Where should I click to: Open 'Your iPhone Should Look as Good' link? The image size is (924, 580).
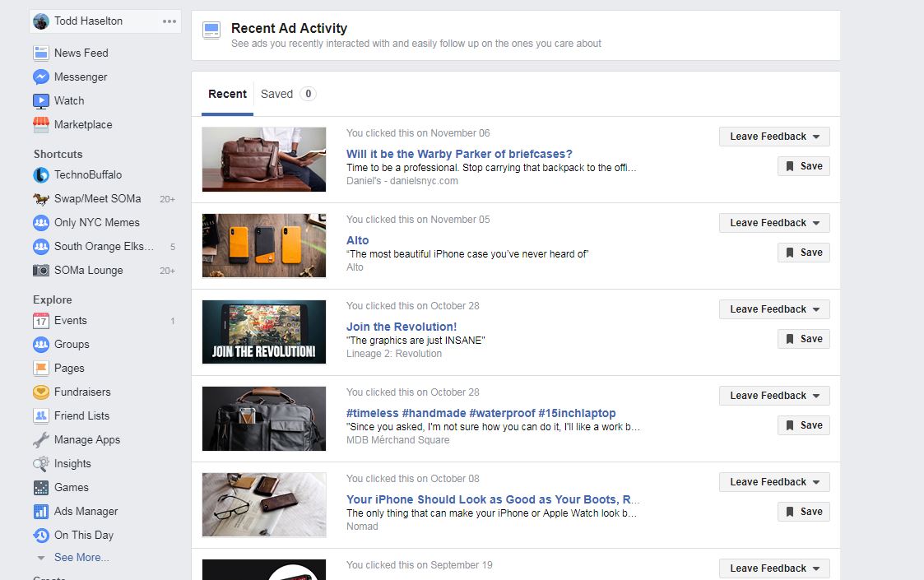coord(493,499)
